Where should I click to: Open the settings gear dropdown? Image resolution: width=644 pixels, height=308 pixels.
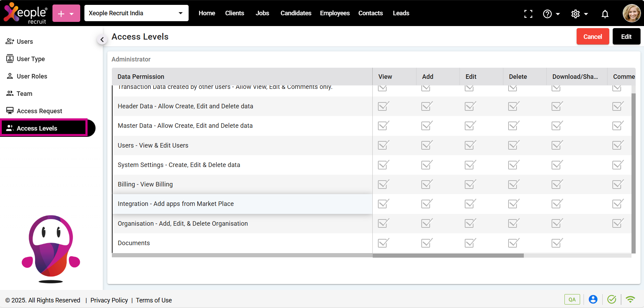click(x=579, y=14)
